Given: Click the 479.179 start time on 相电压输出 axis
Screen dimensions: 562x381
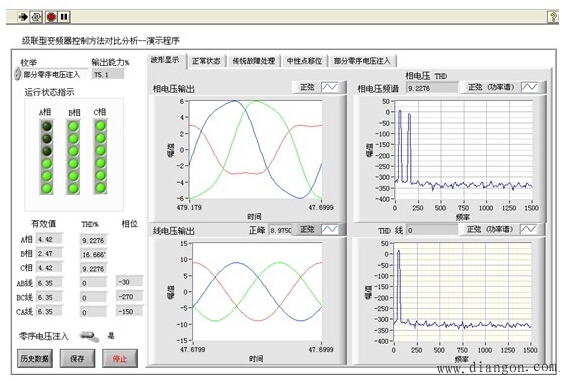Looking at the screenshot, I should click(x=189, y=208).
